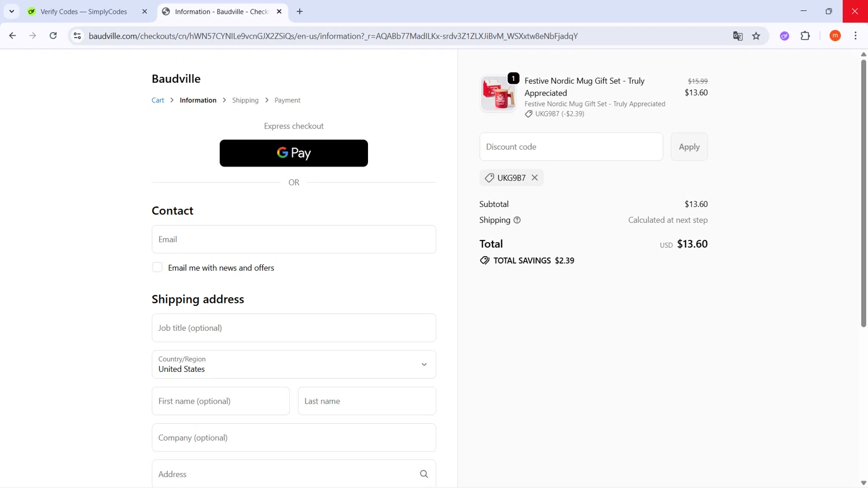Click the strikethrough price $15.99
The height and width of the screenshot is (488, 868).
(x=697, y=82)
